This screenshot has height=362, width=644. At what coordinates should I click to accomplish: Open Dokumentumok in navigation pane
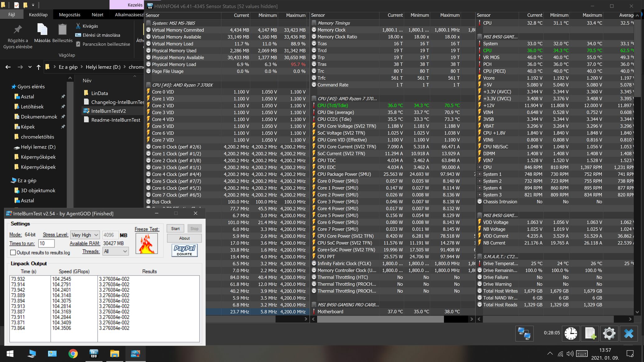point(39,117)
